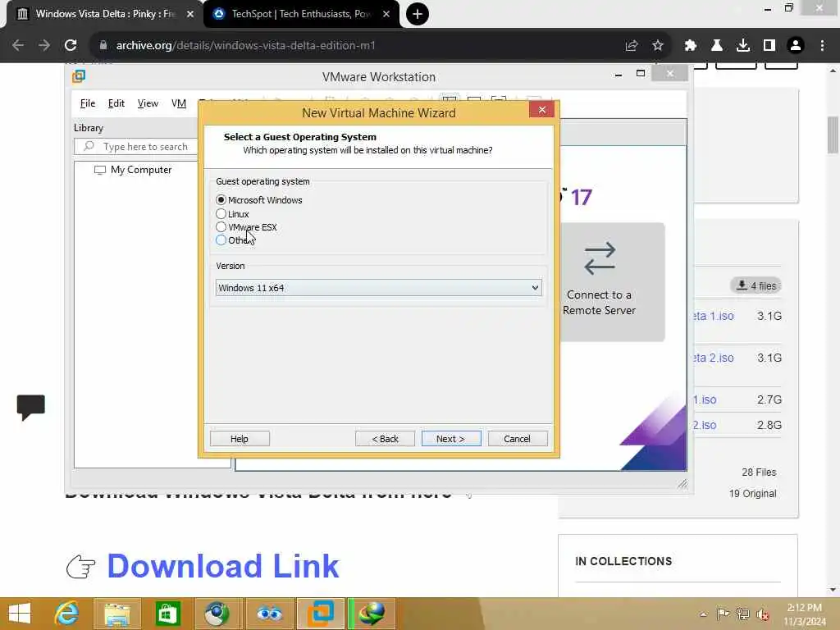This screenshot has width=840, height=630.
Task: Click the page scrollbar thumb
Action: coord(833,134)
